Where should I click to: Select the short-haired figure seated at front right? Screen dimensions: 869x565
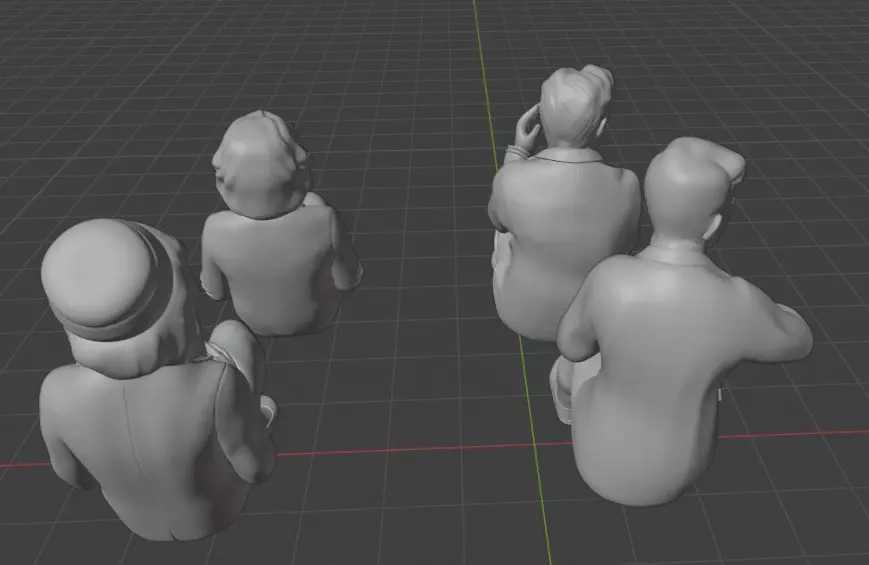[x=682, y=321]
